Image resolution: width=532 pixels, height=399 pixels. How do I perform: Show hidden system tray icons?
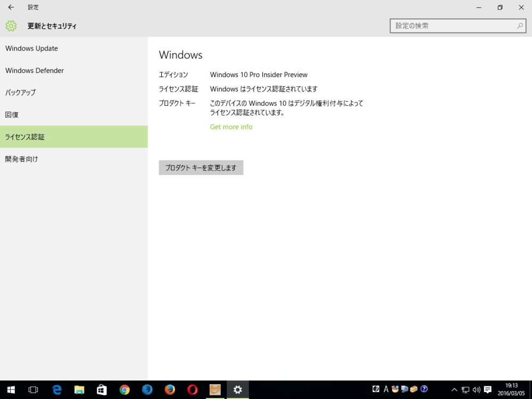(x=454, y=389)
